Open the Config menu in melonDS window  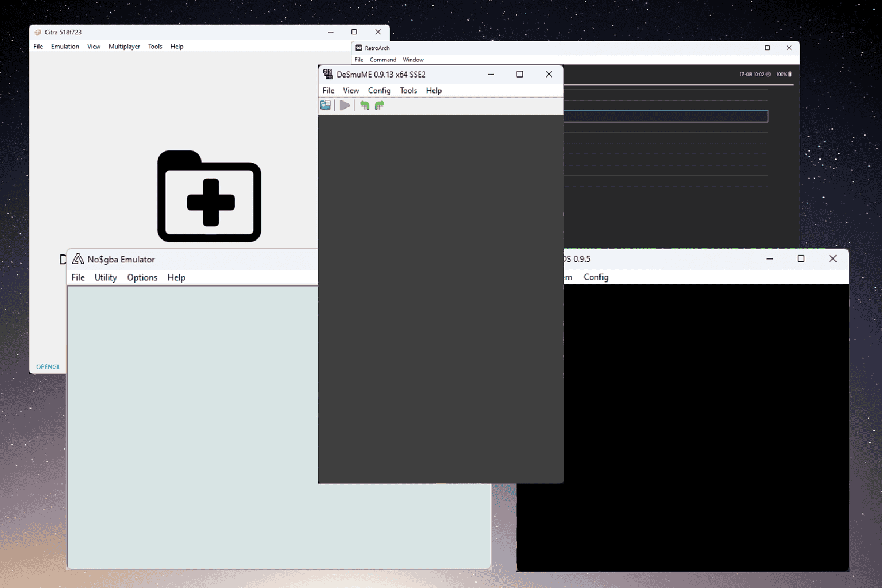595,277
